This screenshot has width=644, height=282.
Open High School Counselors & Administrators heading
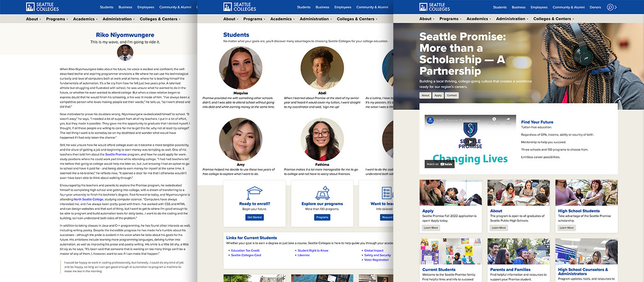point(583,271)
